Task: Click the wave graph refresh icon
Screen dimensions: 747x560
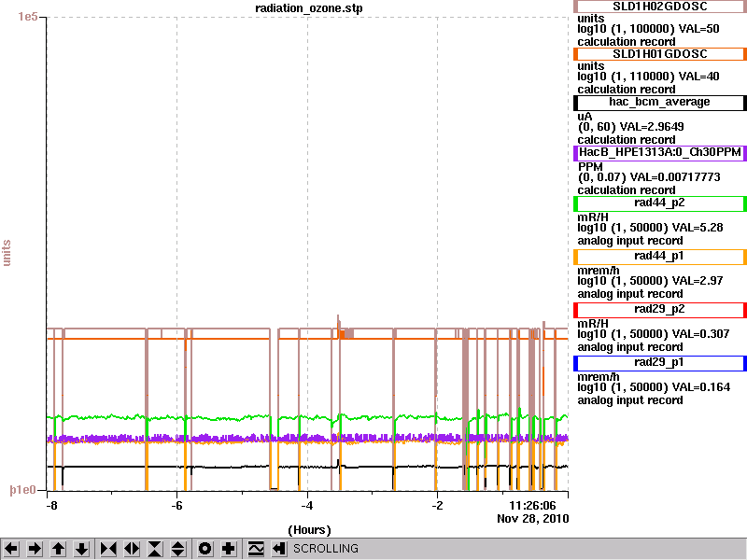Action: tap(256, 549)
